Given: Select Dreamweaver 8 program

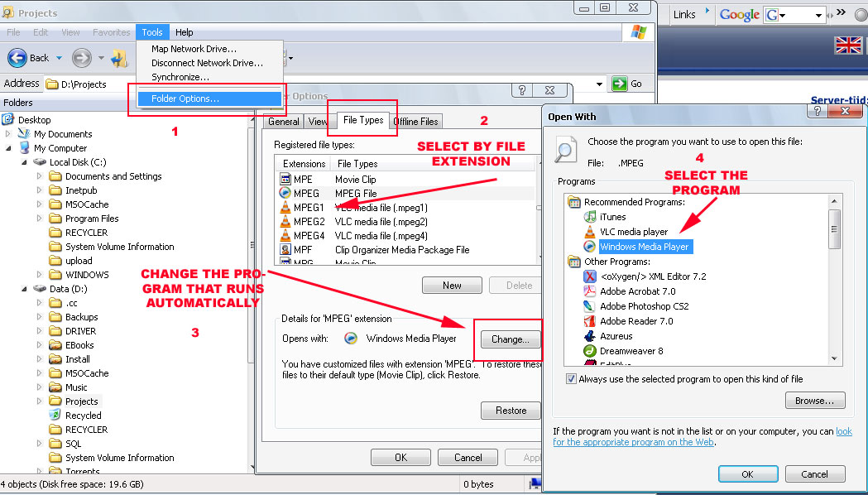Looking at the screenshot, I should (631, 351).
